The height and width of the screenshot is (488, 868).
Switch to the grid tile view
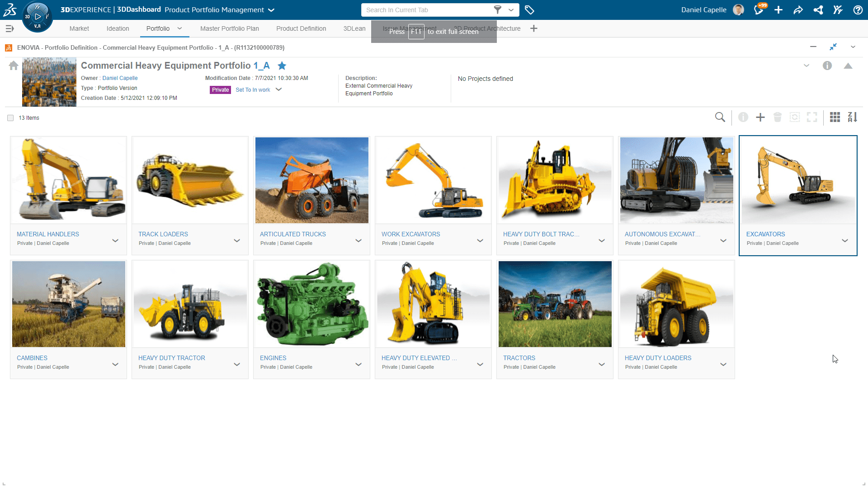[x=835, y=117]
